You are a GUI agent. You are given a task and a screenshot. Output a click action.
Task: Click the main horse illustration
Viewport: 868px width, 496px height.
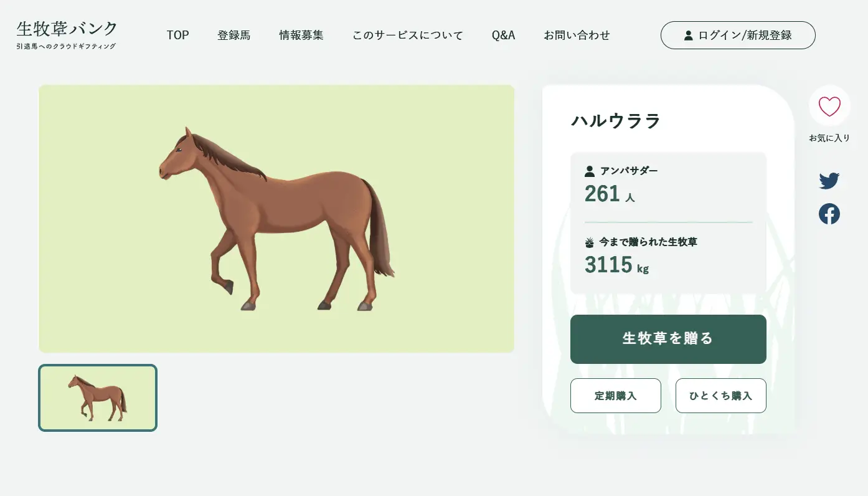[276, 219]
